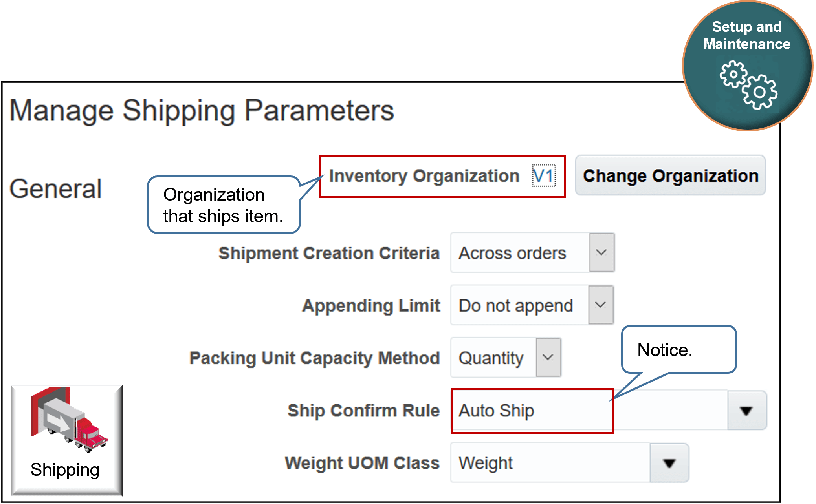Click the Change Organization button
Screen dimensions: 816x504
(x=670, y=175)
